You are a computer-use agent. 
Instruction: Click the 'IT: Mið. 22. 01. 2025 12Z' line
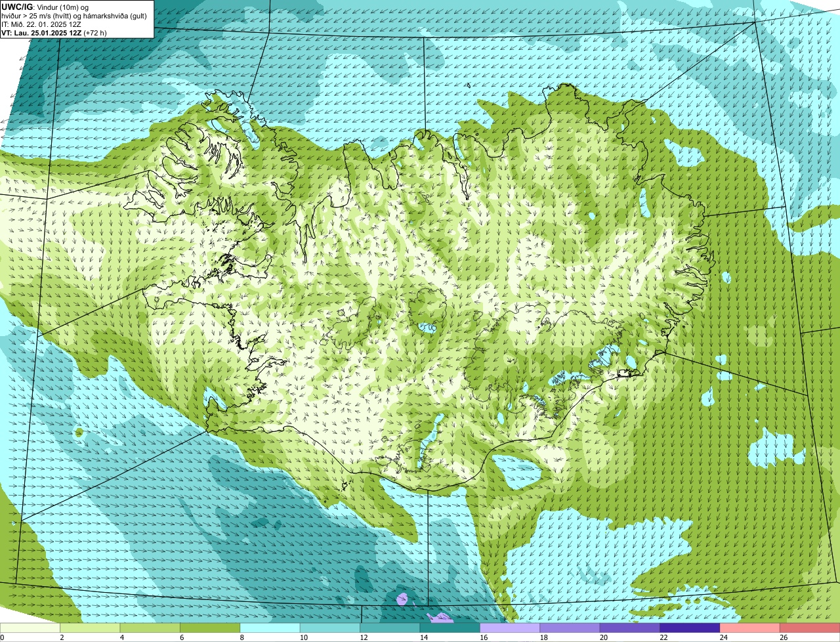[42, 24]
